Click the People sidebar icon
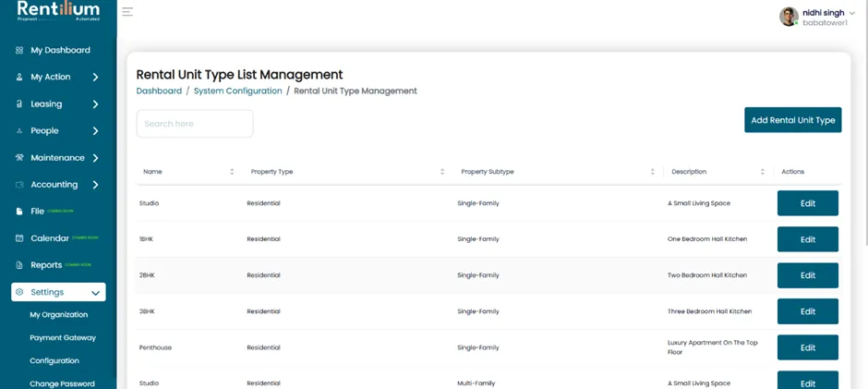 pyautogui.click(x=19, y=131)
